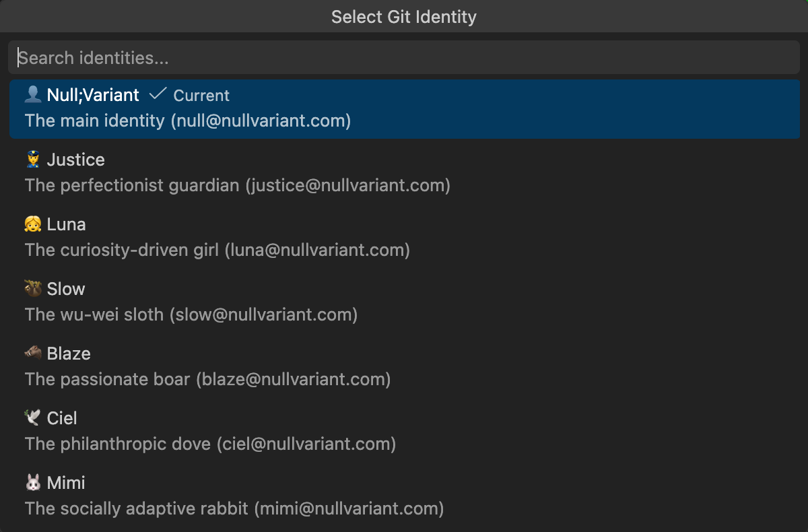The height and width of the screenshot is (532, 808).
Task: Click 'The curiosity-driven girl (luna@nullvariant.com)' description
Action: click(217, 250)
